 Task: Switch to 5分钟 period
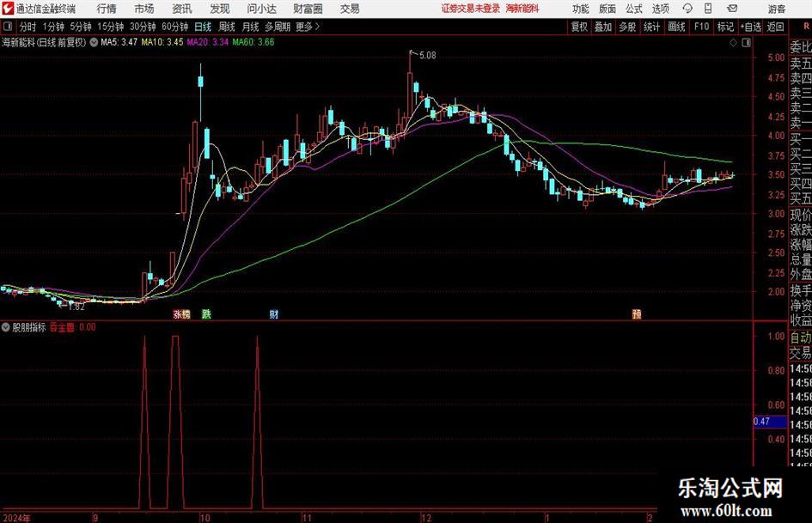coord(81,27)
